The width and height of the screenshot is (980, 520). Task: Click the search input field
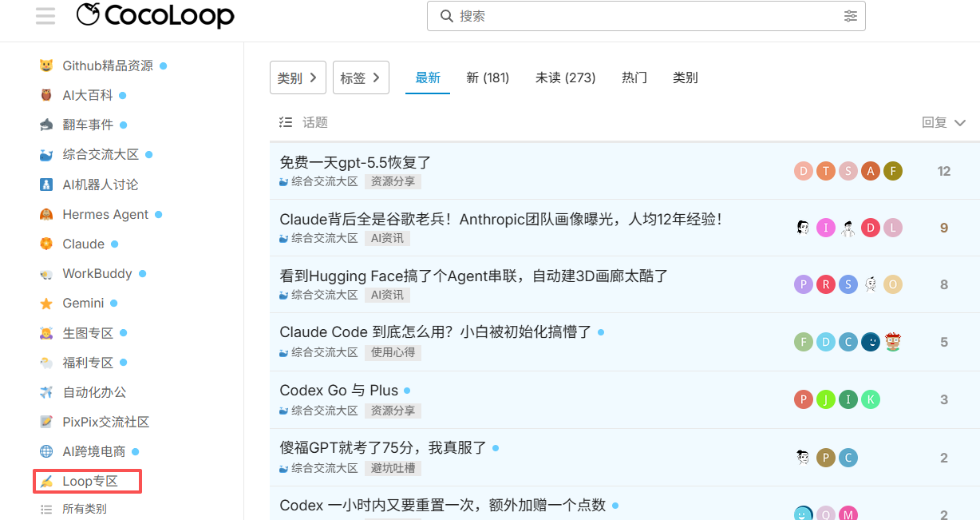646,16
